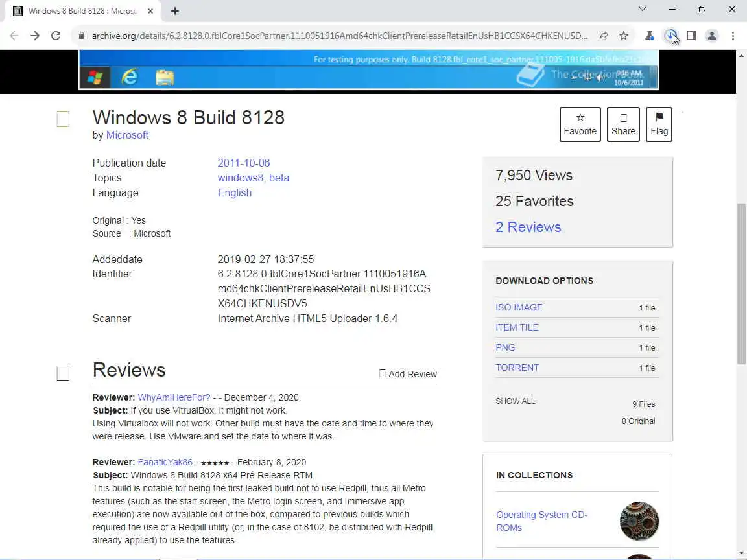Open the 2 Reviews link
The width and height of the screenshot is (747, 560).
[528, 227]
